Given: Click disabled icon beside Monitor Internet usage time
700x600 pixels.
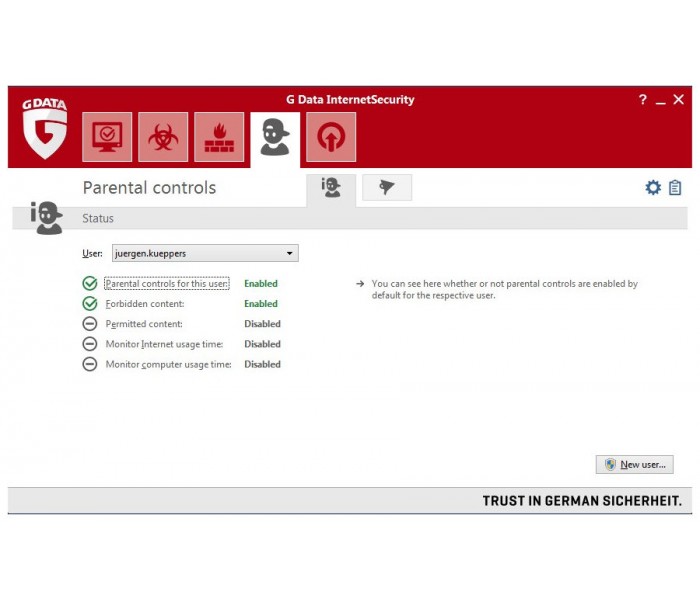Looking at the screenshot, I should 90,344.
